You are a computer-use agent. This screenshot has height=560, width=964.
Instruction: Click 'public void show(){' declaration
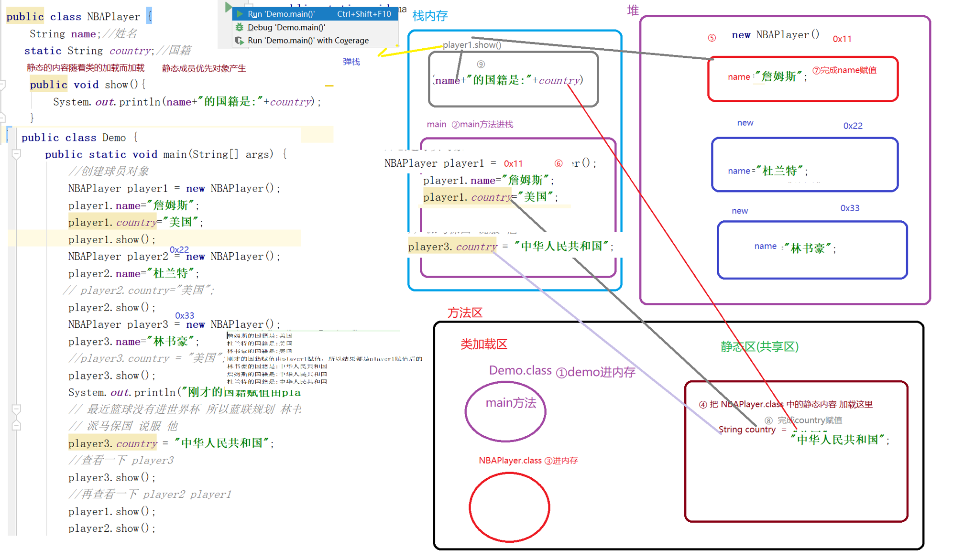point(88,85)
